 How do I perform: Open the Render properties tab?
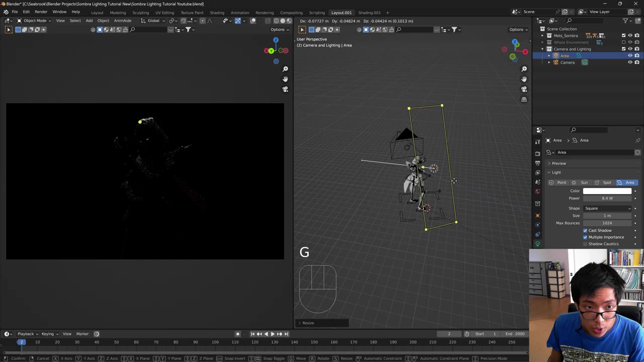pyautogui.click(x=537, y=153)
